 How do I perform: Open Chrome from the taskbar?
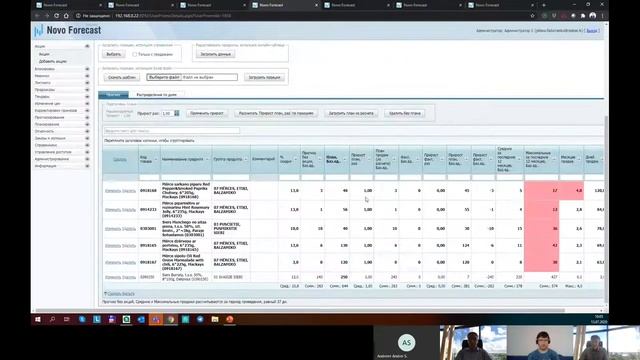coord(171,320)
